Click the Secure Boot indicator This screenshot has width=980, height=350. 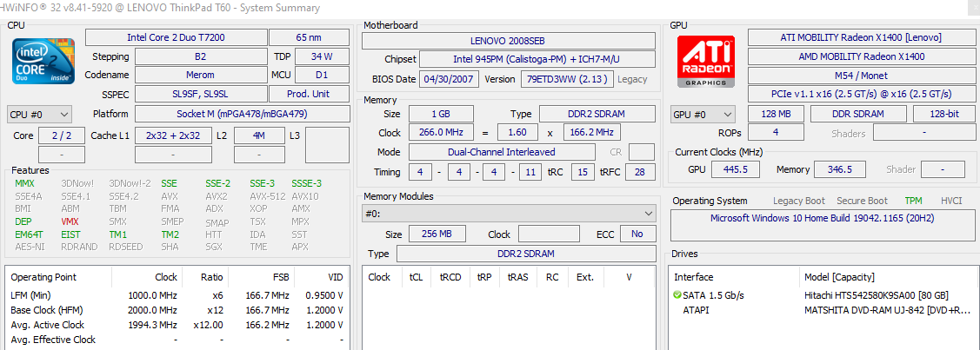click(x=863, y=201)
